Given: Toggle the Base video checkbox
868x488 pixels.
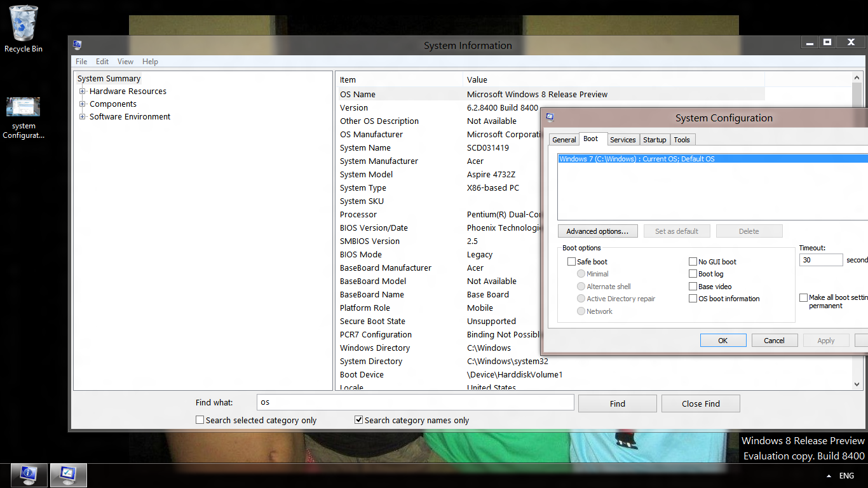Looking at the screenshot, I should [693, 287].
